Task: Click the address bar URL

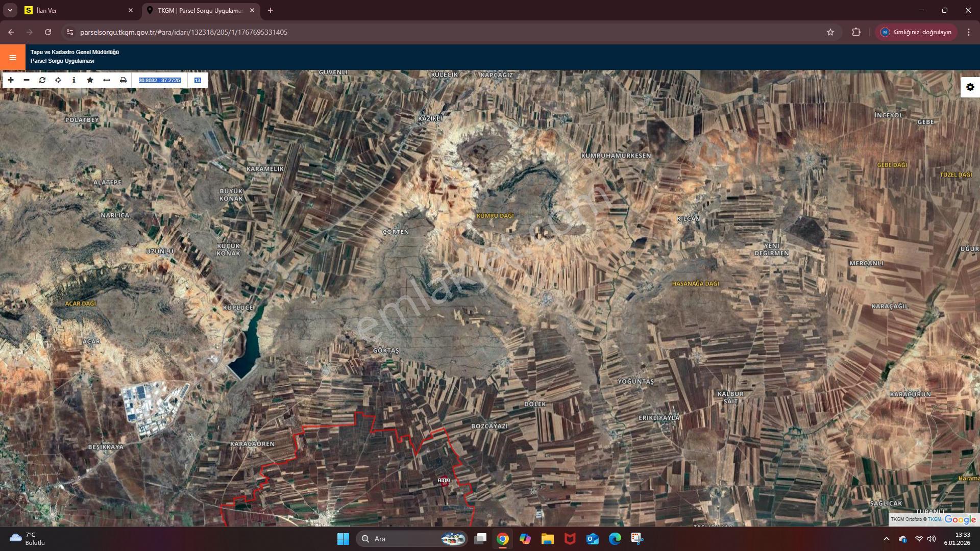Action: [x=184, y=32]
